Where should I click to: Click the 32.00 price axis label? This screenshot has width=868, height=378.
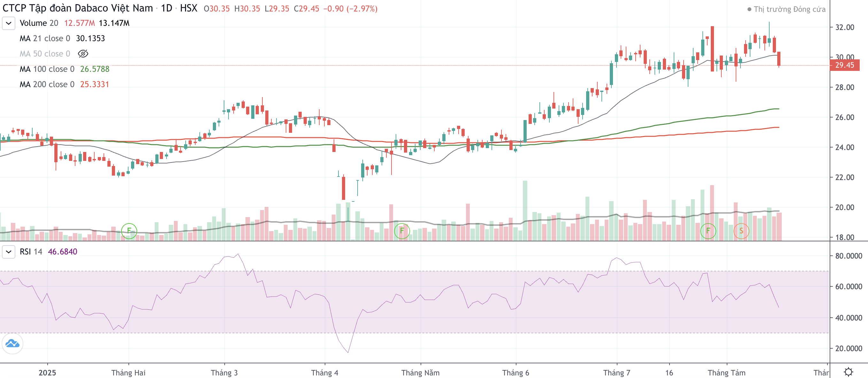click(x=844, y=27)
